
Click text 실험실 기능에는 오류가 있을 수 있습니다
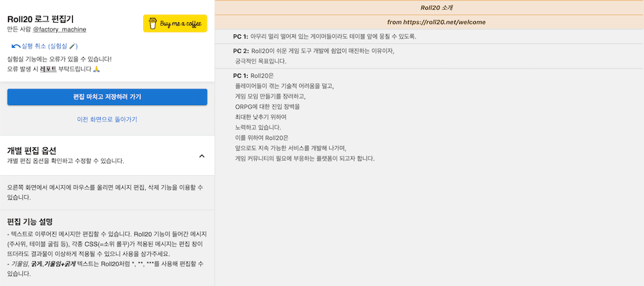[59, 59]
